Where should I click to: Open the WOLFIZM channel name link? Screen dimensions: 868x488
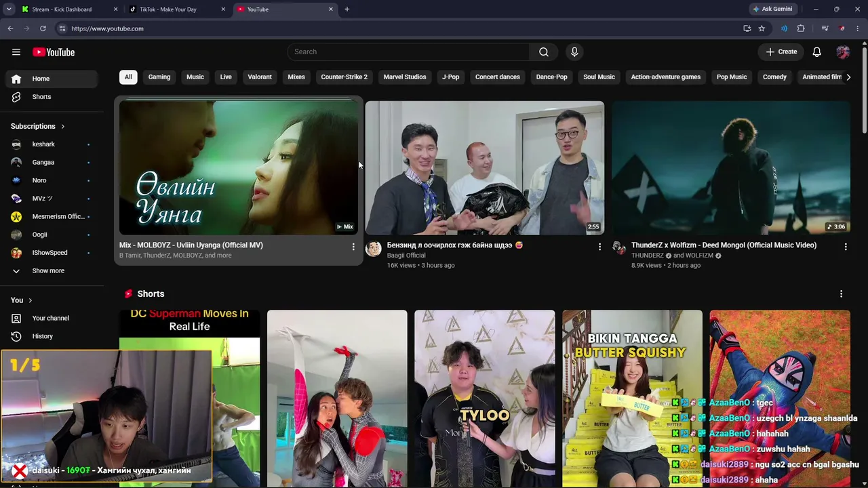point(698,256)
